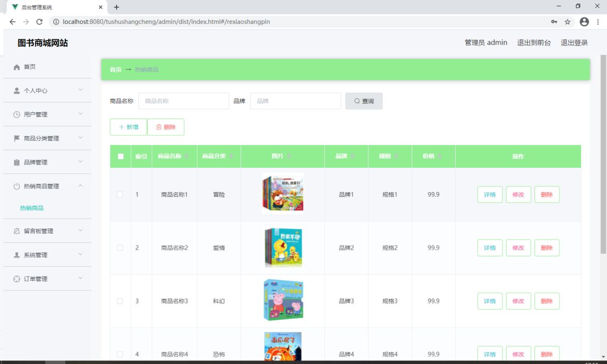Viewport: 607px width, 364px height.
Task: Expand the 系统管理 sidebar menu
Action: click(x=47, y=255)
